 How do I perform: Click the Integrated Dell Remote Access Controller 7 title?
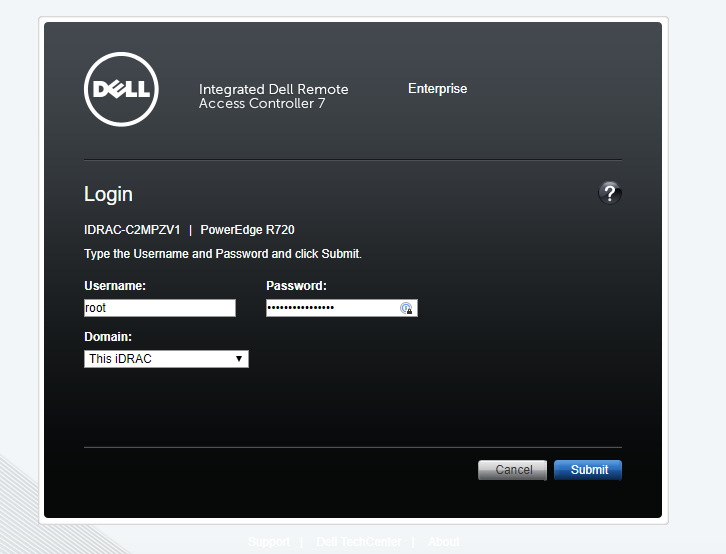274,96
